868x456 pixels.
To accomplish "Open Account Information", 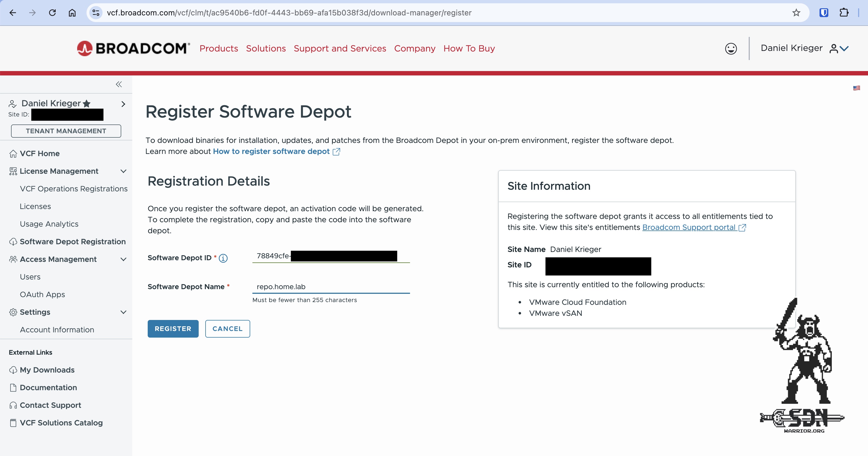I will (57, 330).
